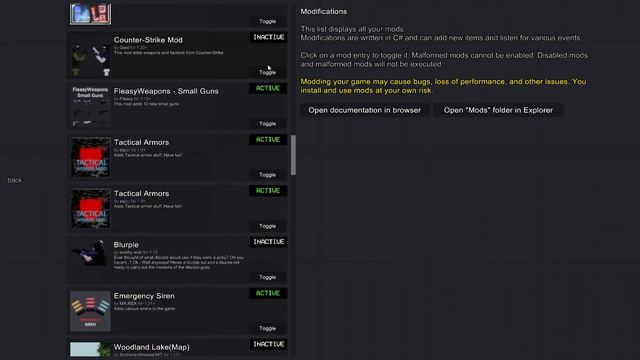Toggle the Blurple mod

coord(267,277)
